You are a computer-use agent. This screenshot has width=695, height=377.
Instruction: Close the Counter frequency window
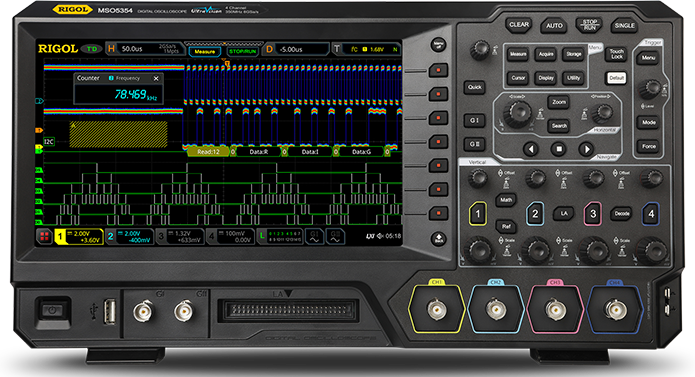(x=156, y=78)
